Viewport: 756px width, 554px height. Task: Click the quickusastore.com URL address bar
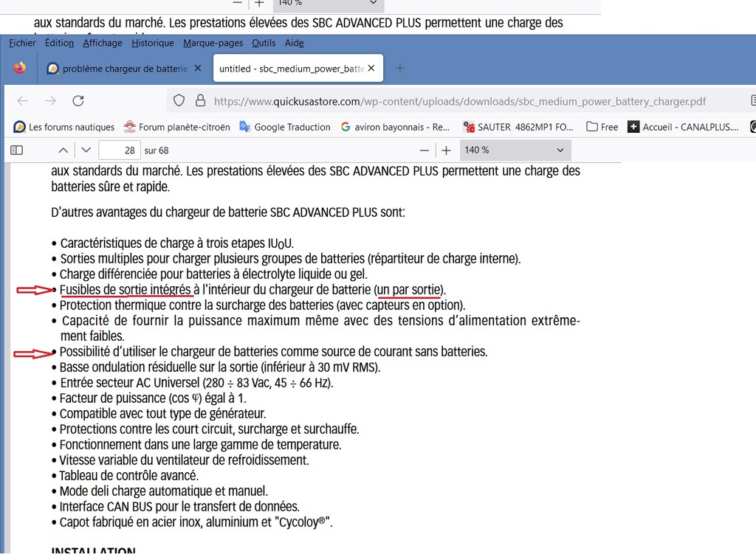click(459, 101)
